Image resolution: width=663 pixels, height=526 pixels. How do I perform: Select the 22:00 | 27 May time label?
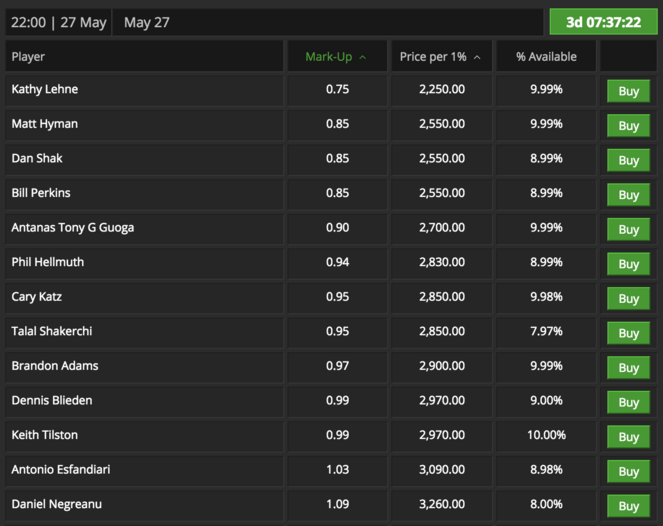coord(58,22)
